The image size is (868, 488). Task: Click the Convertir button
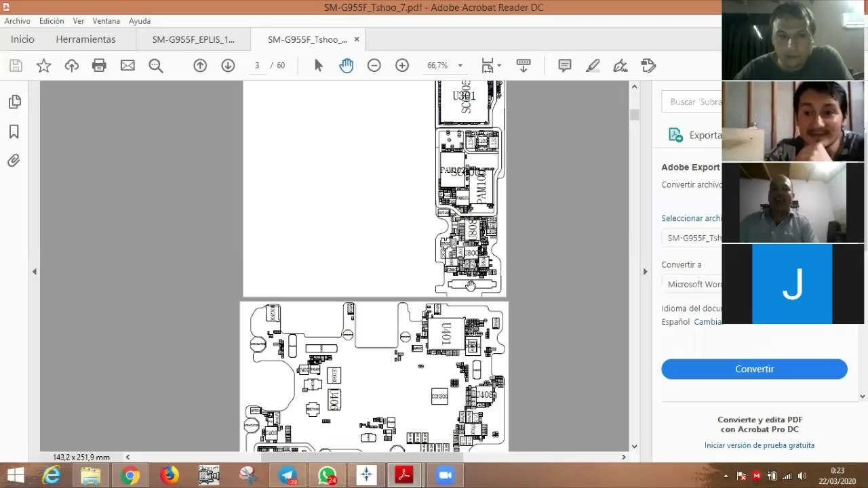(754, 369)
